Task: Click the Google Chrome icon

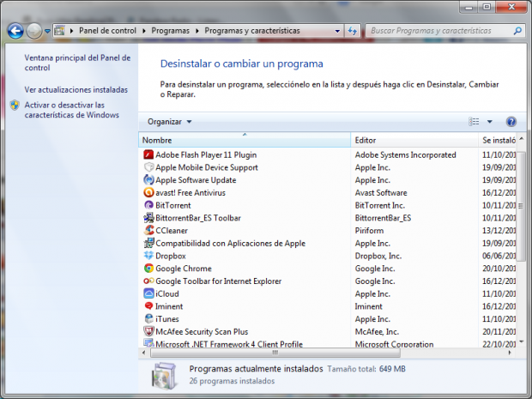Action: (x=148, y=269)
